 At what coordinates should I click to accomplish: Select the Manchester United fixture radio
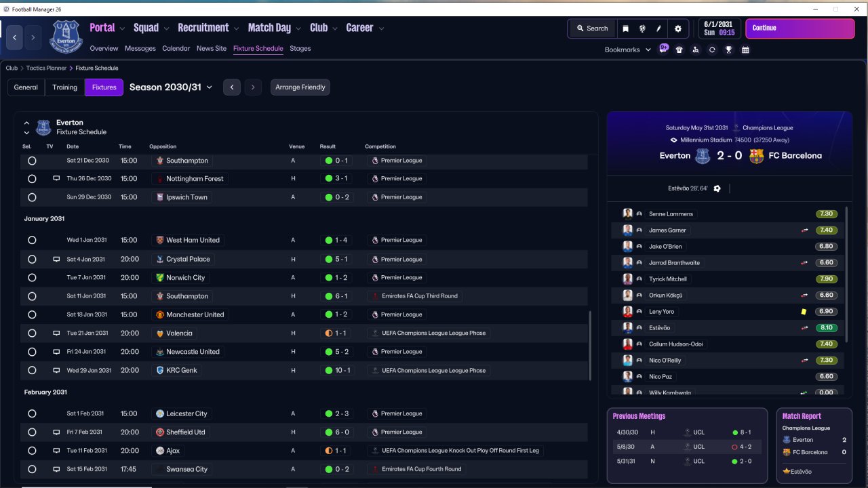pos(32,314)
